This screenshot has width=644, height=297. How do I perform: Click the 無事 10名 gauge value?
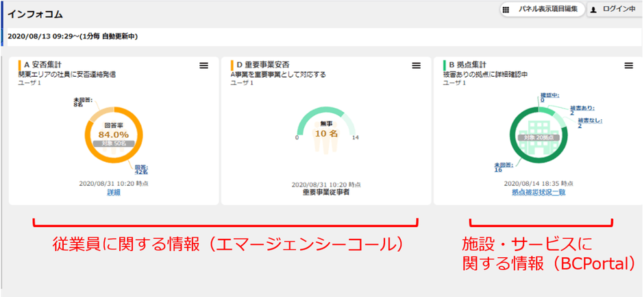point(325,130)
